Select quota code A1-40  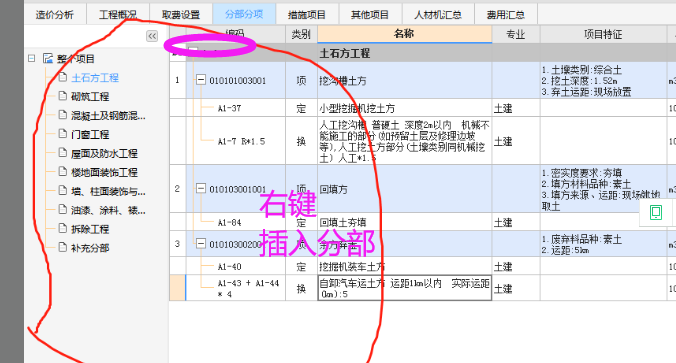[x=229, y=267]
